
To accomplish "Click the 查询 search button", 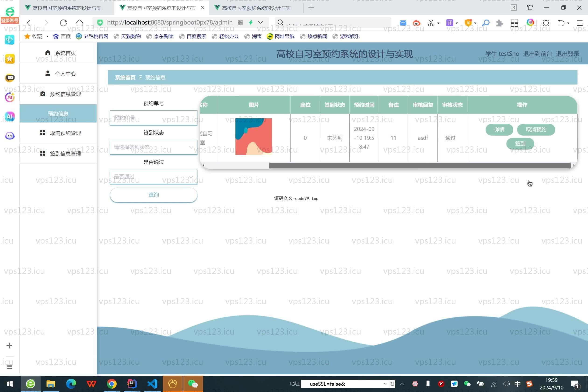I will click(154, 195).
